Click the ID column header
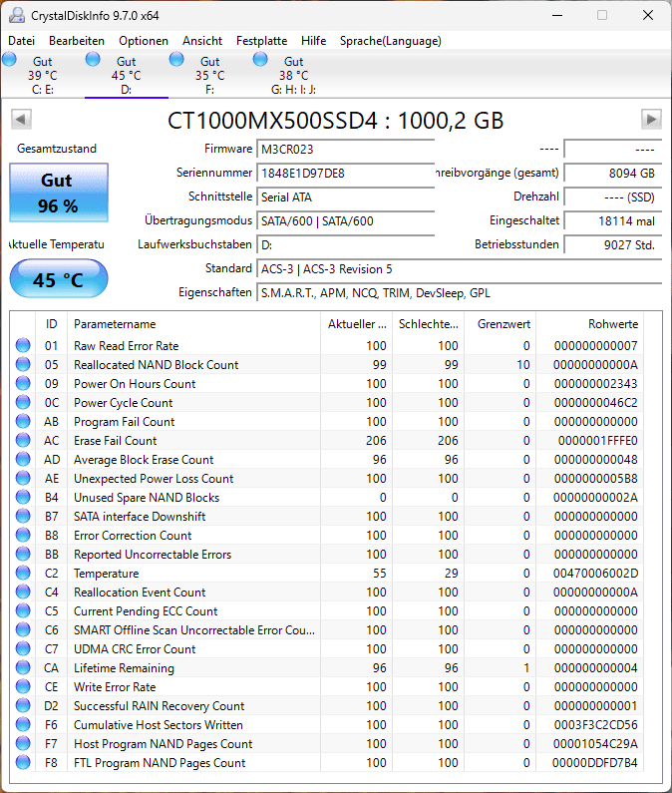672x793 pixels. [51, 324]
